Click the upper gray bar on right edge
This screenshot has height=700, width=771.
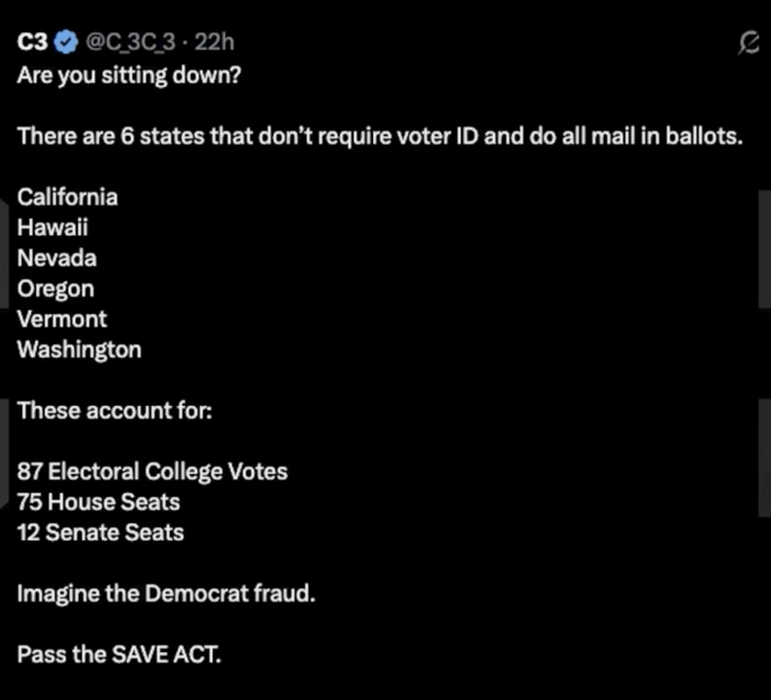(765, 248)
